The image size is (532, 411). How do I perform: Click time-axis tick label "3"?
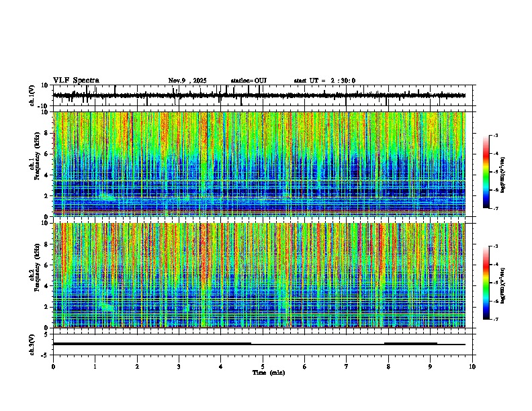point(179,367)
